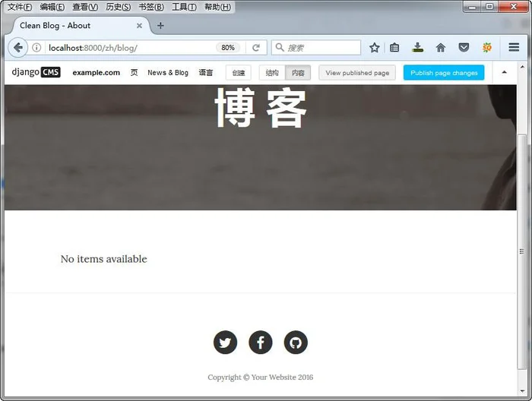Click View published page button
532x401 pixels.
[357, 73]
